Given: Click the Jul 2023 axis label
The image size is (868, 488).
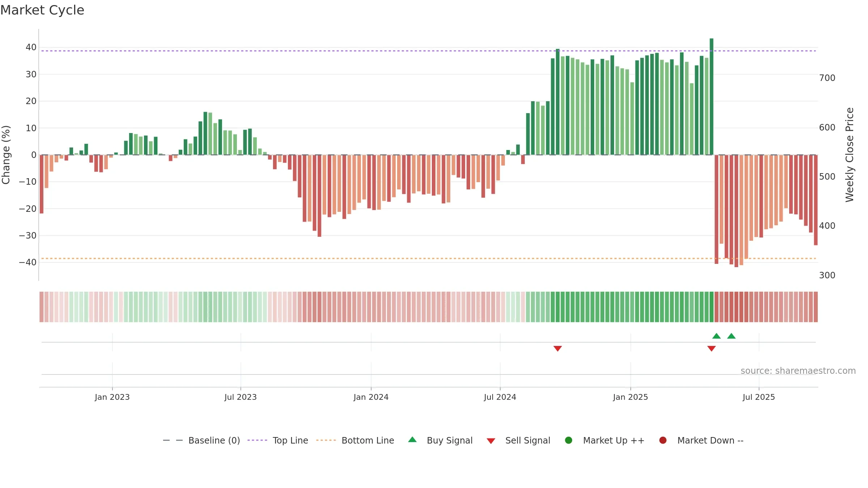Looking at the screenshot, I should point(241,397).
